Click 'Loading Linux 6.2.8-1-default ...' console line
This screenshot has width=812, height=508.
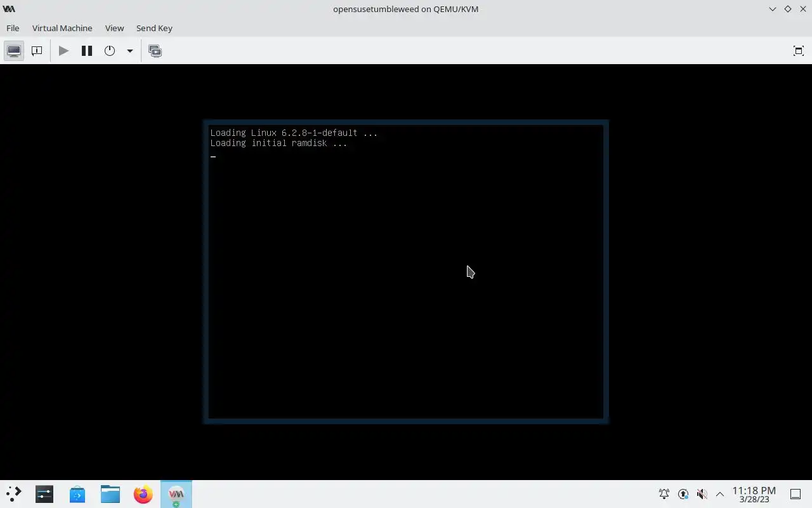(294, 133)
